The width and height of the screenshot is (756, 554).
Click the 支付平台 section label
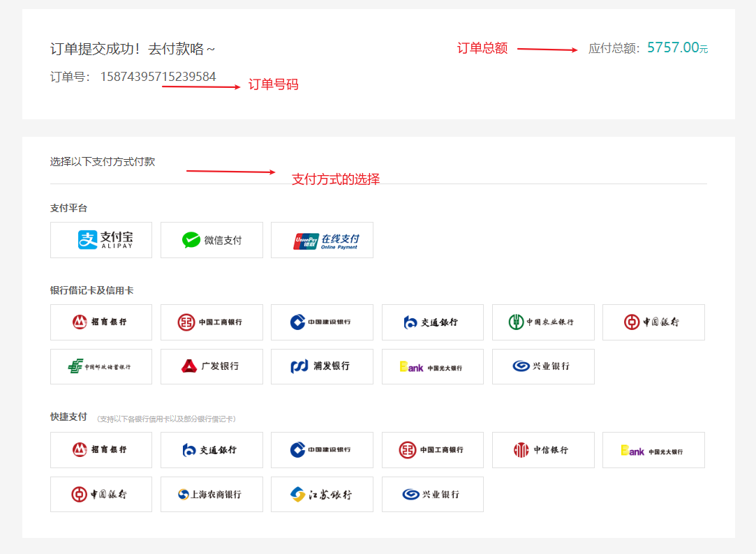pos(68,208)
